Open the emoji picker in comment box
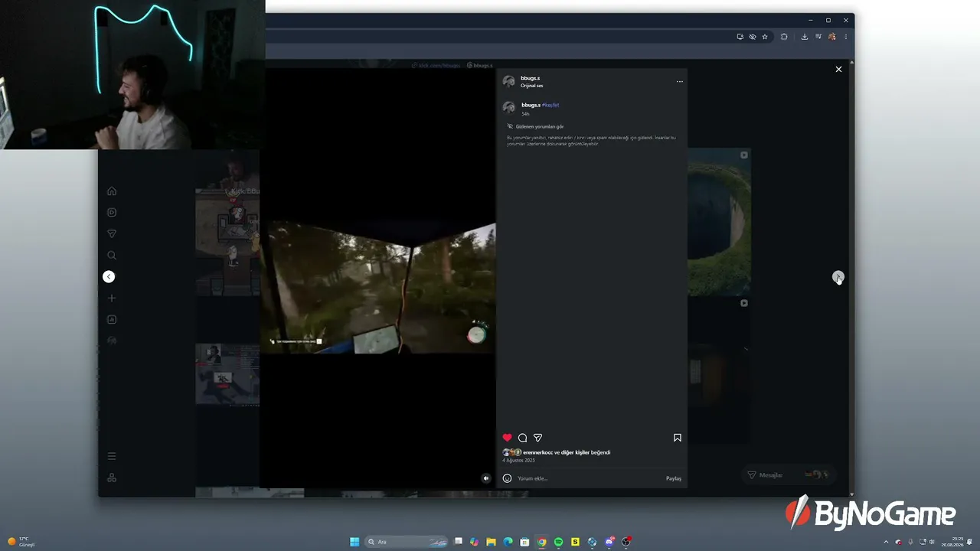980x551 pixels. point(507,478)
